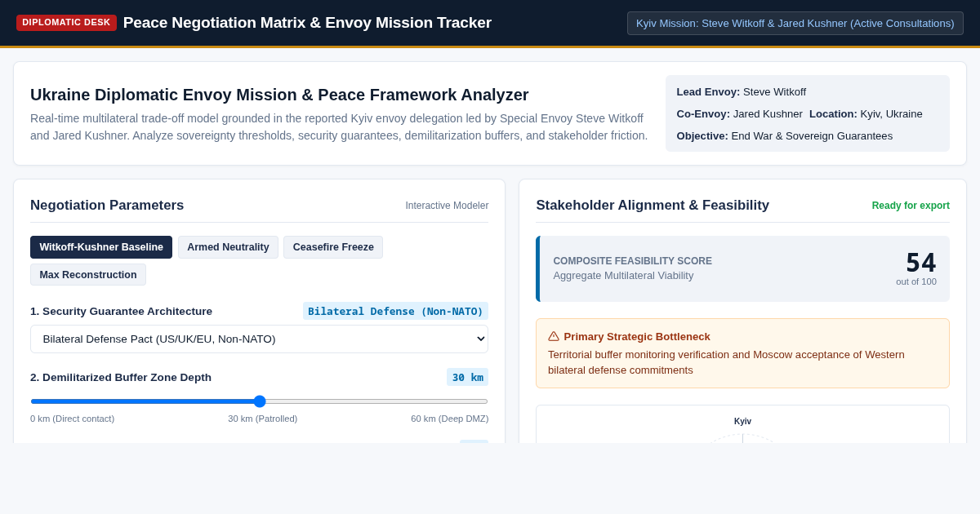Click the composite feasibility score 54
This screenshot has height=514, width=980.
tap(920, 263)
